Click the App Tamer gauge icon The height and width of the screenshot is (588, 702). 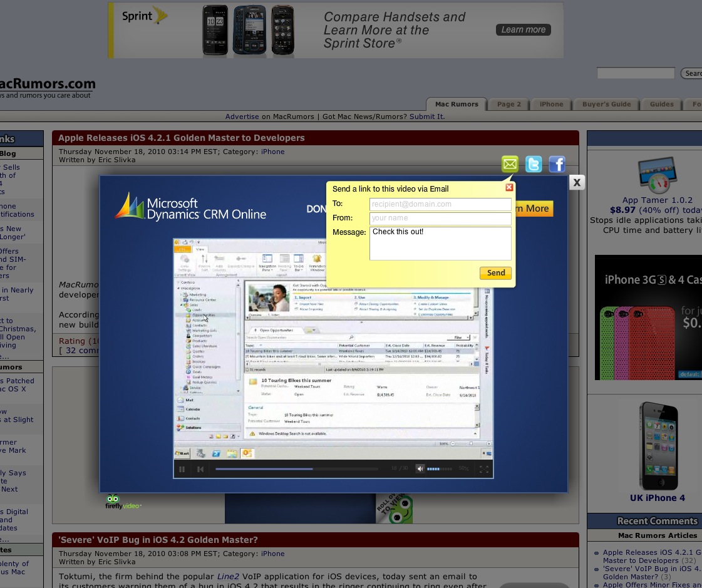pyautogui.click(x=658, y=175)
